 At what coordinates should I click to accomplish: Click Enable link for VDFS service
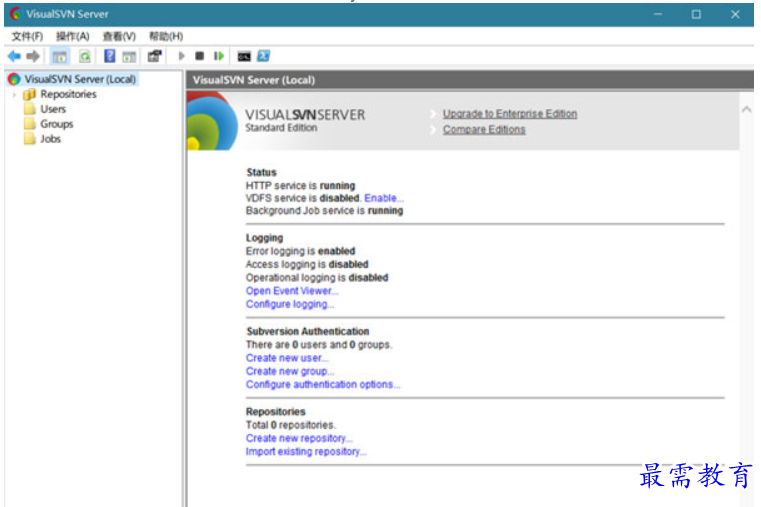384,198
